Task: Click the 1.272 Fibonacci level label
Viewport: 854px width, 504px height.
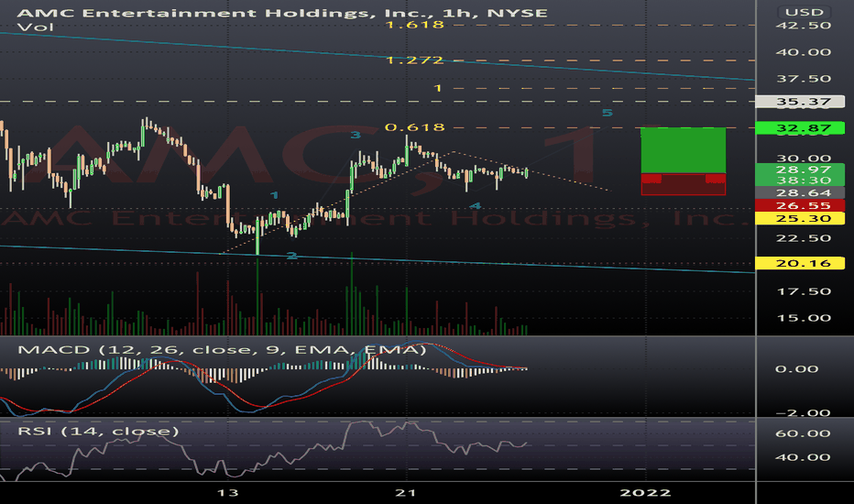Action: pyautogui.click(x=414, y=60)
